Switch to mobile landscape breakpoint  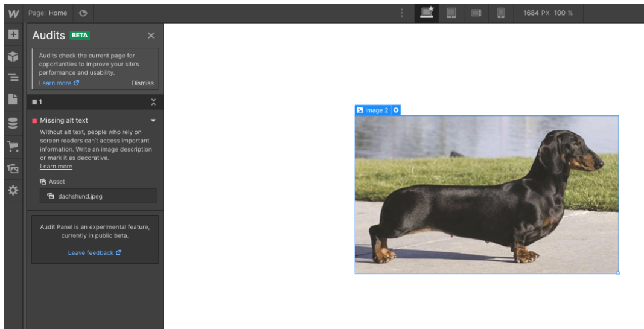click(x=476, y=13)
